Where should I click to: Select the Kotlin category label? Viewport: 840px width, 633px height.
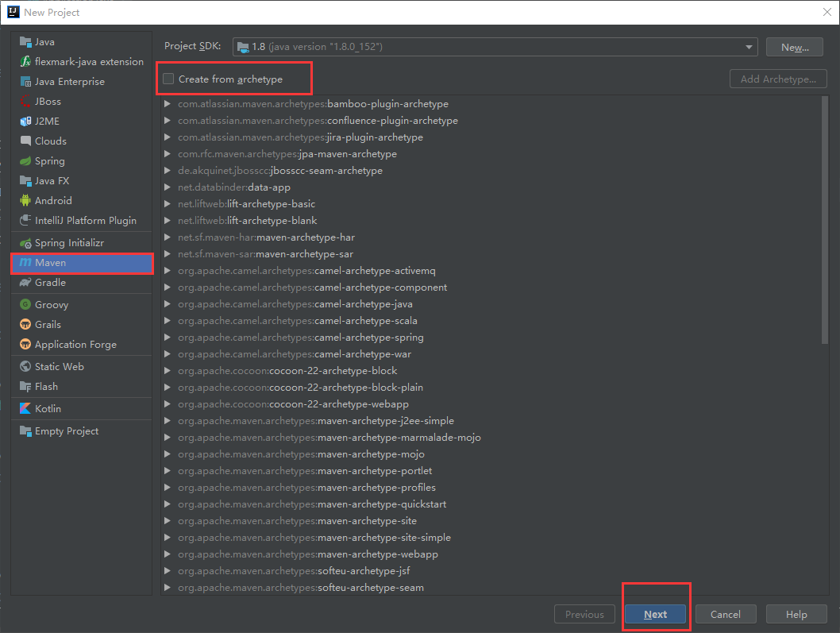[x=48, y=408]
